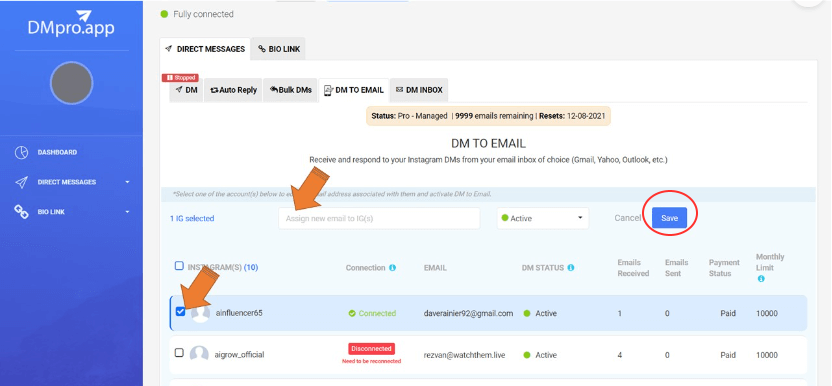Image resolution: width=832 pixels, height=386 pixels.
Task: Open the DM sub-tab
Action: click(186, 90)
